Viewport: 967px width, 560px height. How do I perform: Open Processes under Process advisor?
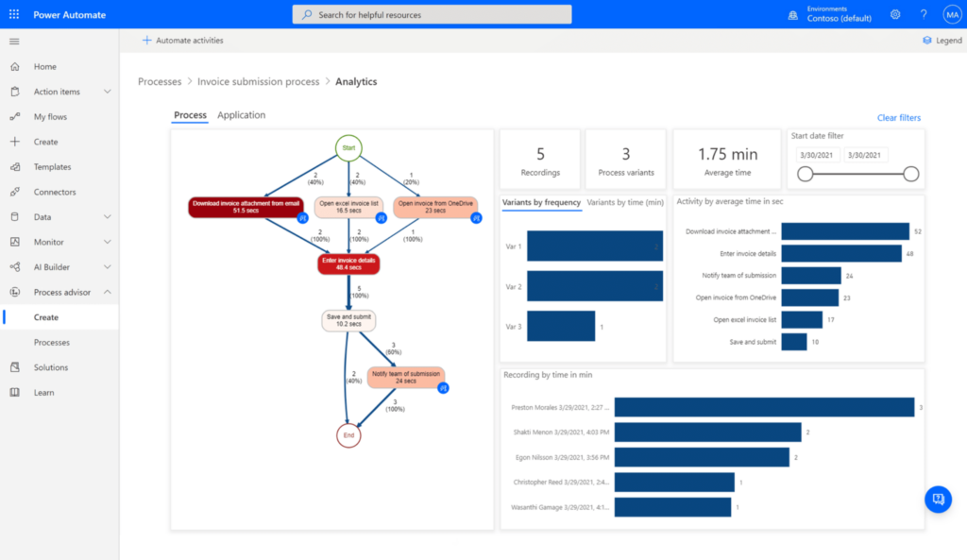[52, 342]
